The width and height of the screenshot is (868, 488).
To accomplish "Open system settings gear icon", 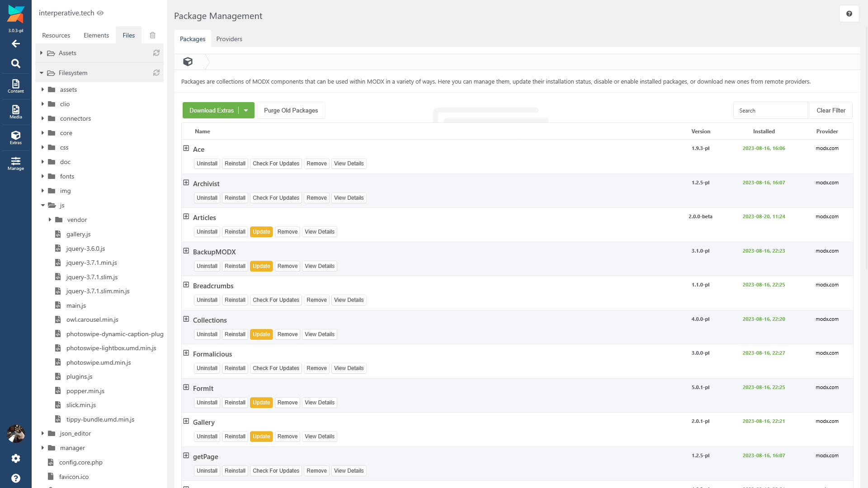I will click(16, 459).
